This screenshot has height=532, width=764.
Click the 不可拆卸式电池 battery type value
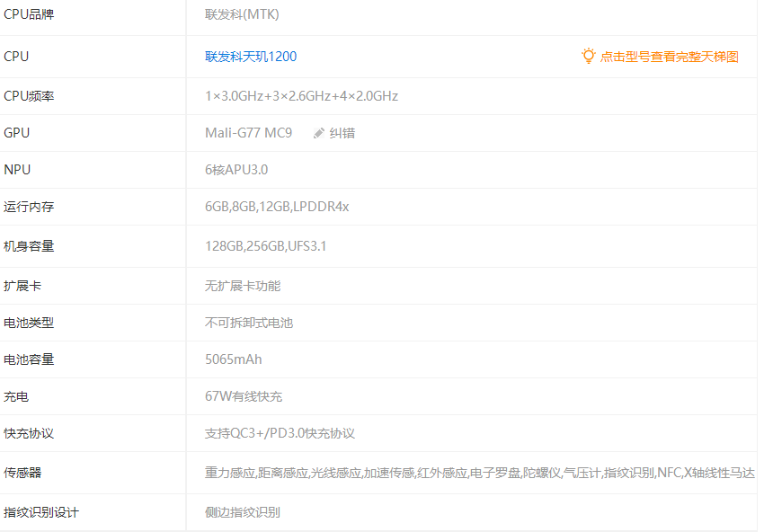tap(249, 323)
